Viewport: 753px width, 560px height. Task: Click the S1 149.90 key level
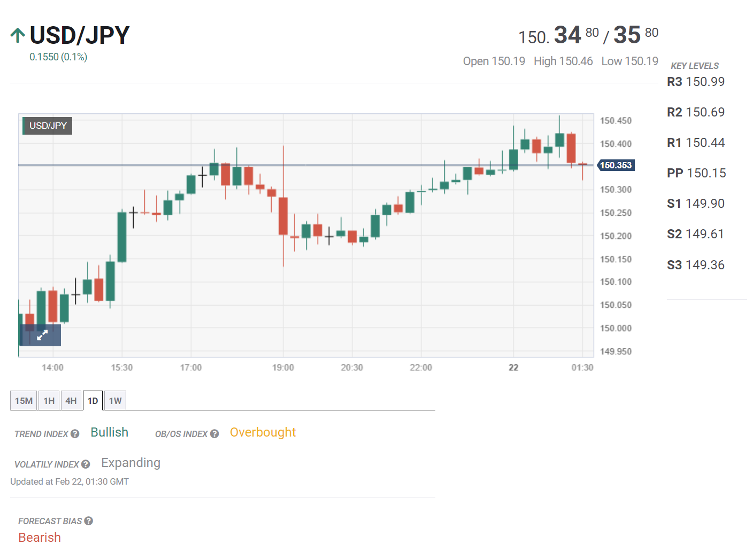696,204
